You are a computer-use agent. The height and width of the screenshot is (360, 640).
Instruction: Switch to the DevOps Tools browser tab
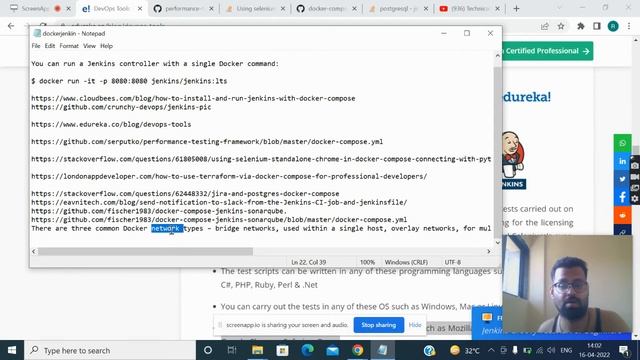click(x=111, y=8)
